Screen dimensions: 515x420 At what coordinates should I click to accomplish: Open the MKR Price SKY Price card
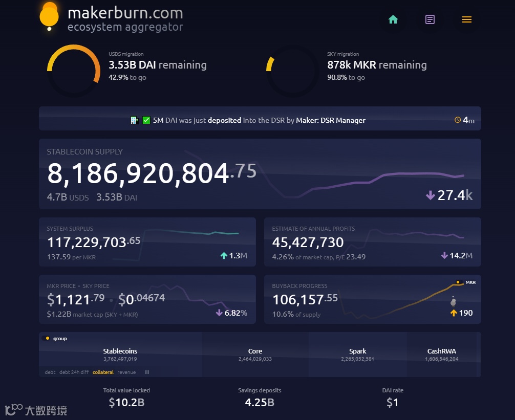[147, 299]
